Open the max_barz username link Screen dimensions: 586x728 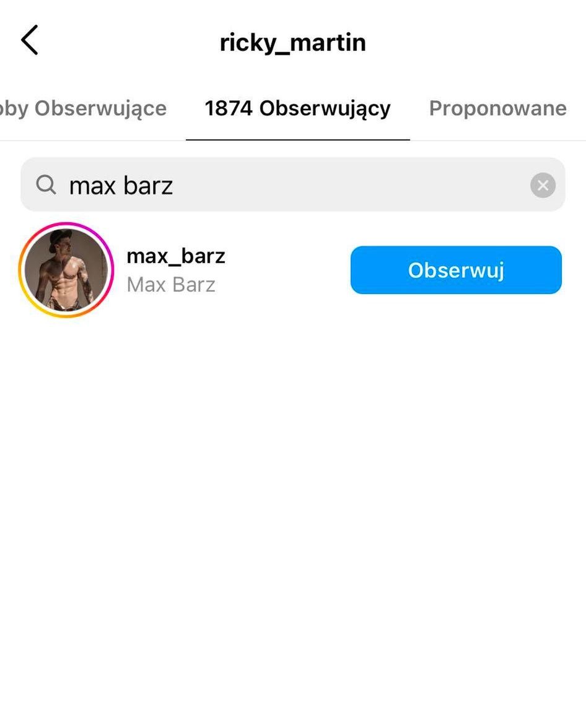176,256
